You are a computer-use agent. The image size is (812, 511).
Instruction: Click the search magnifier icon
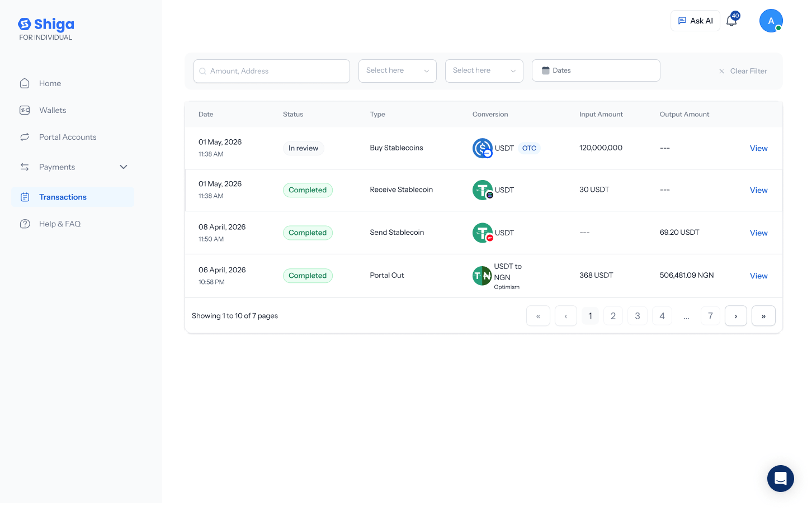(202, 71)
